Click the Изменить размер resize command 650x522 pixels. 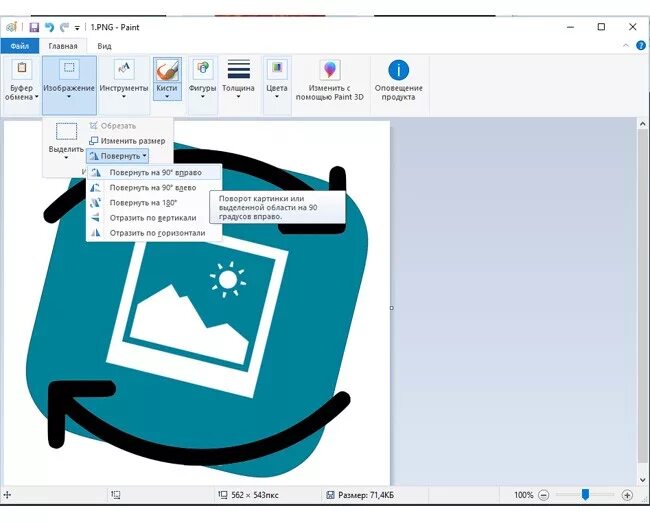pos(127,141)
